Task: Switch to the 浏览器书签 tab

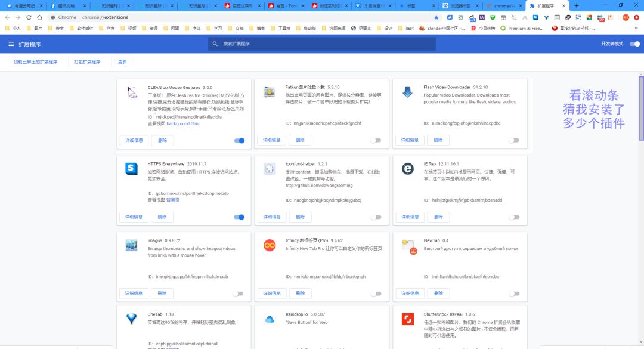Action: tap(460, 6)
